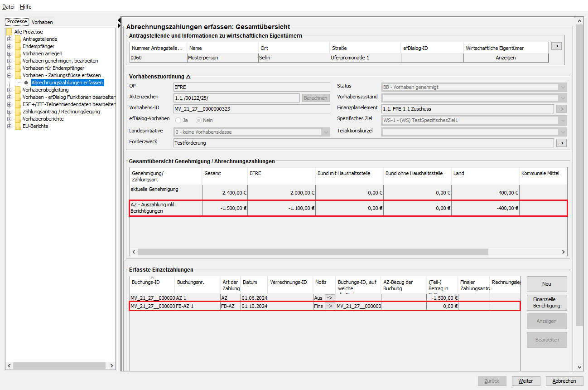Switch to the Vorhaben tab
This screenshot has width=588, height=390.
[42, 22]
